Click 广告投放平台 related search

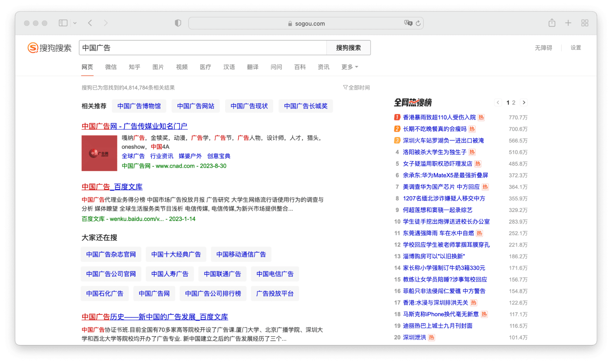coord(275,294)
